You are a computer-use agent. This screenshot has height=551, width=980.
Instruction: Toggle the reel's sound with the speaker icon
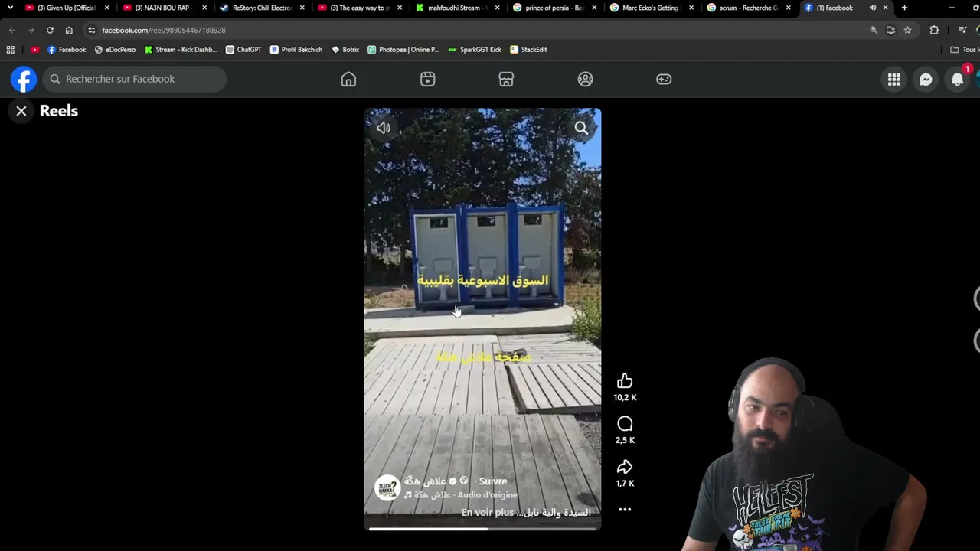tap(384, 128)
